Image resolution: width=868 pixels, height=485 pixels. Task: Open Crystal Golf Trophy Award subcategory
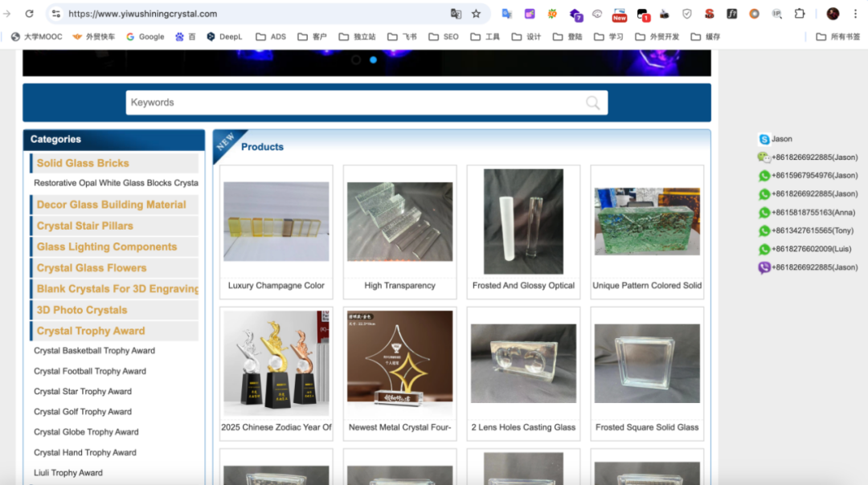[x=83, y=412]
